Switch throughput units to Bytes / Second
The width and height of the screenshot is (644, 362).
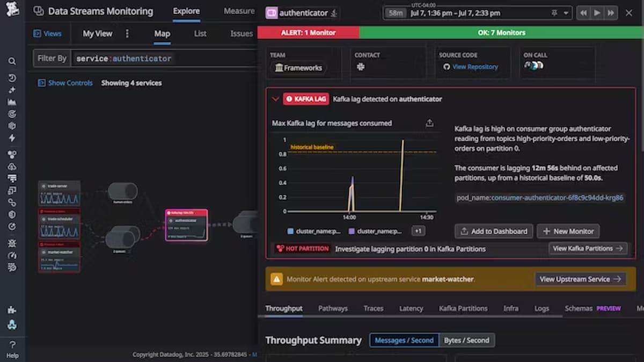pyautogui.click(x=467, y=339)
